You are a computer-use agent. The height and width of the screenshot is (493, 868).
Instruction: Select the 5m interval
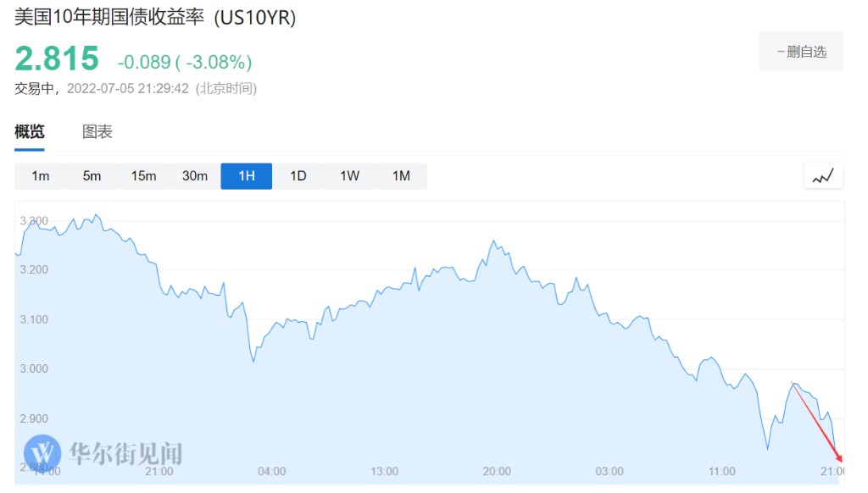[x=92, y=176]
